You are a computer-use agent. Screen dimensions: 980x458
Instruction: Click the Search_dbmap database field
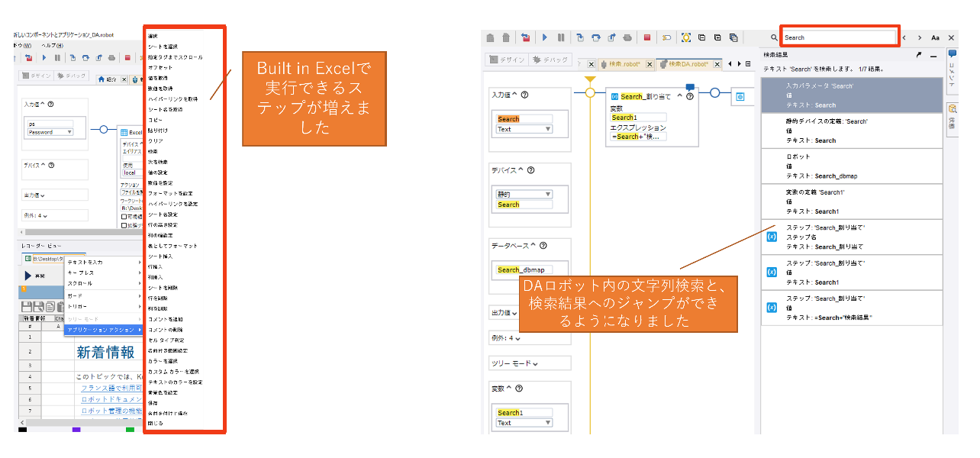[524, 269]
